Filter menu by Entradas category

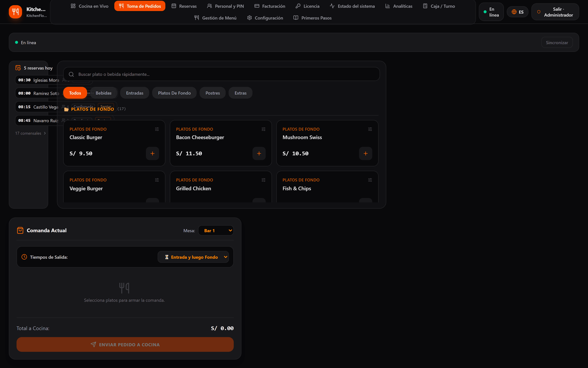tap(135, 93)
